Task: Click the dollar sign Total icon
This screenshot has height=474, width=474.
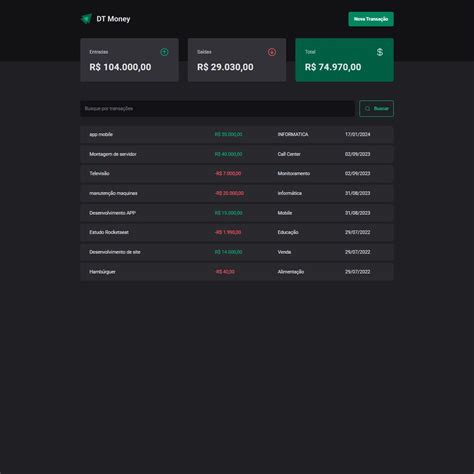Action: [380, 52]
